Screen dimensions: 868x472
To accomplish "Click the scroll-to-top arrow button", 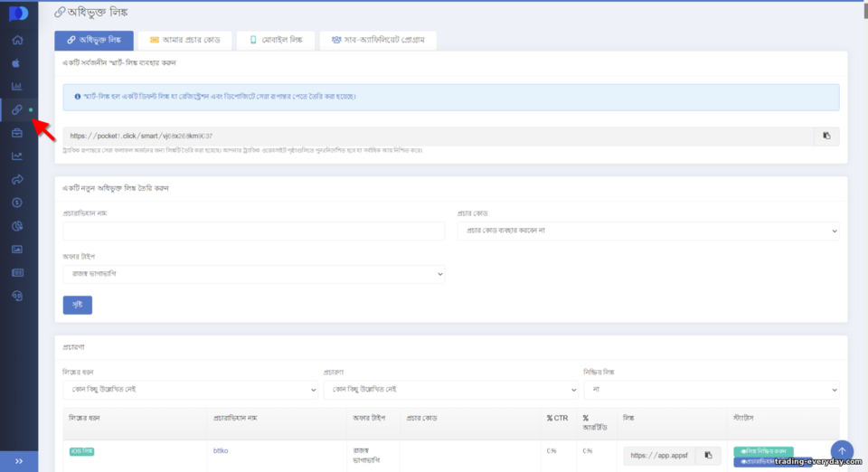I will click(842, 451).
